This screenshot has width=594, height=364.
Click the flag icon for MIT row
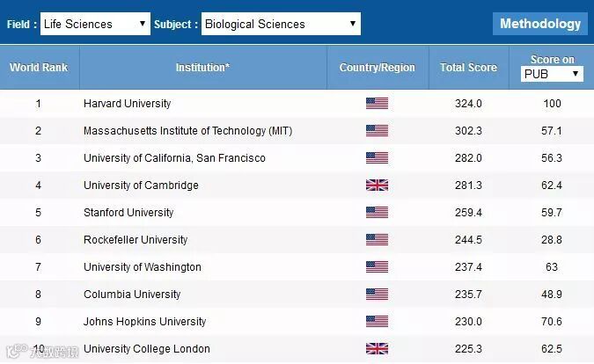click(x=377, y=131)
